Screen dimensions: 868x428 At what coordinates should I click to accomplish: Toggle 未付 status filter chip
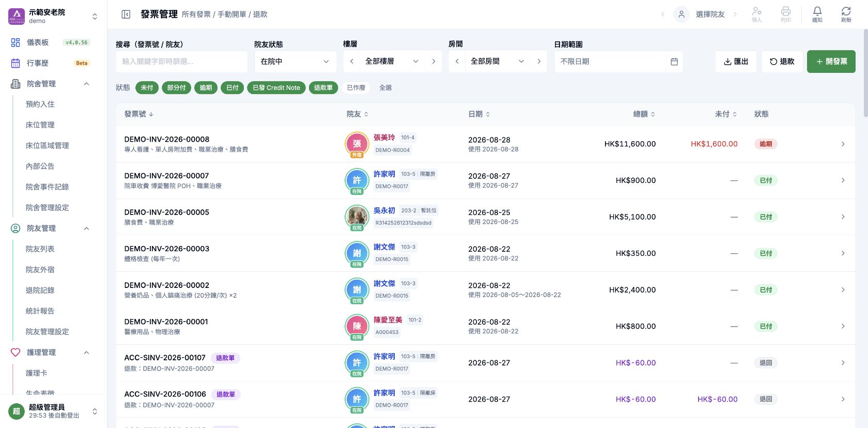147,88
